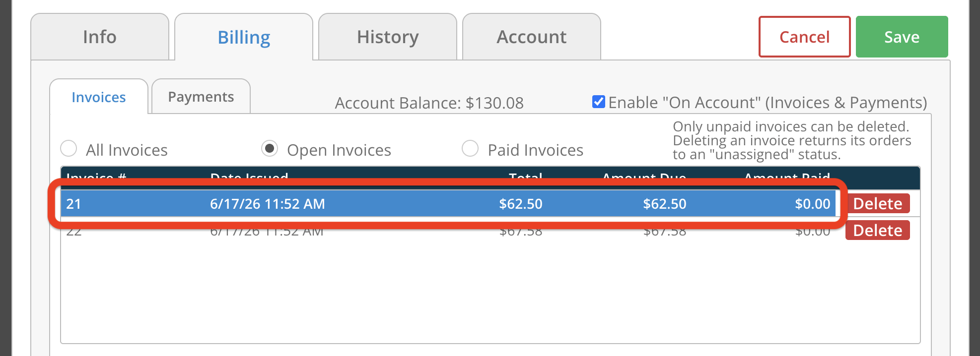This screenshot has width=980, height=356.
Task: Click the Amount Paid column header
Action: click(x=787, y=177)
